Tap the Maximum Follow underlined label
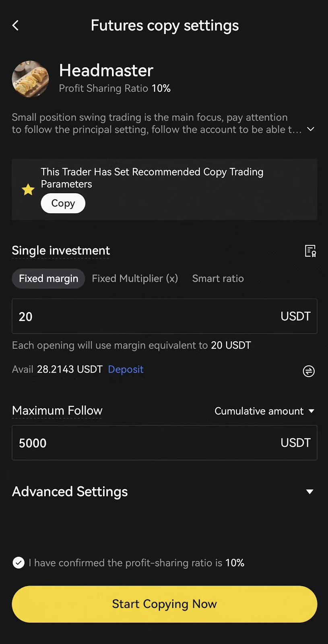This screenshot has height=644, width=328. pyautogui.click(x=57, y=411)
